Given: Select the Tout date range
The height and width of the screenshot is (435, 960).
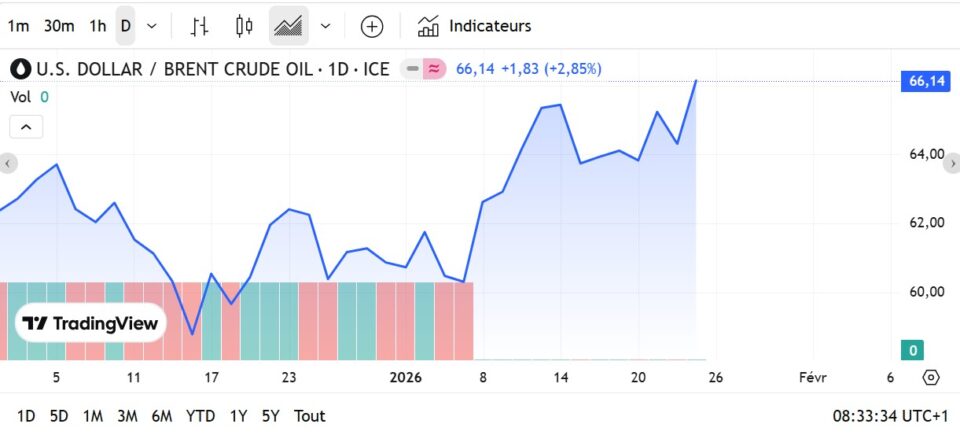Looking at the screenshot, I should (x=310, y=415).
